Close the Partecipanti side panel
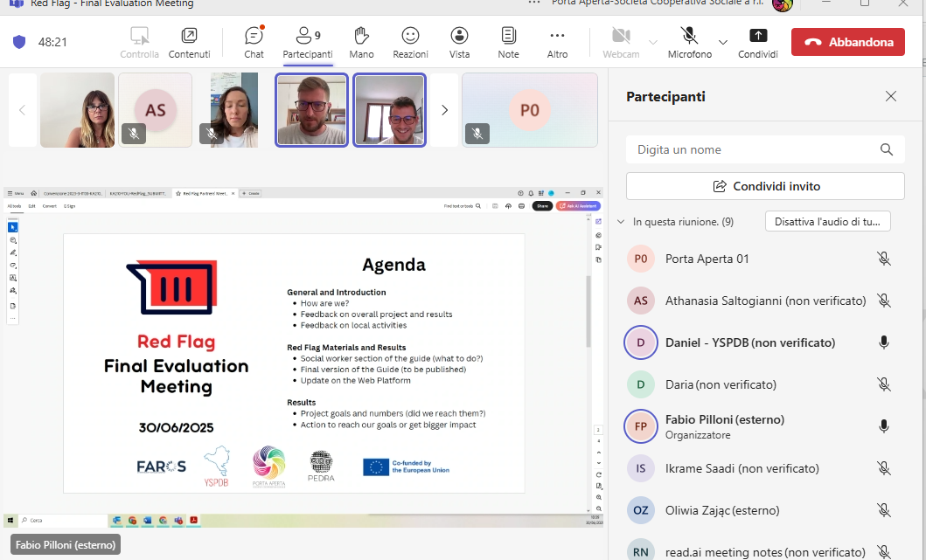This screenshot has height=560, width=926. [x=891, y=97]
